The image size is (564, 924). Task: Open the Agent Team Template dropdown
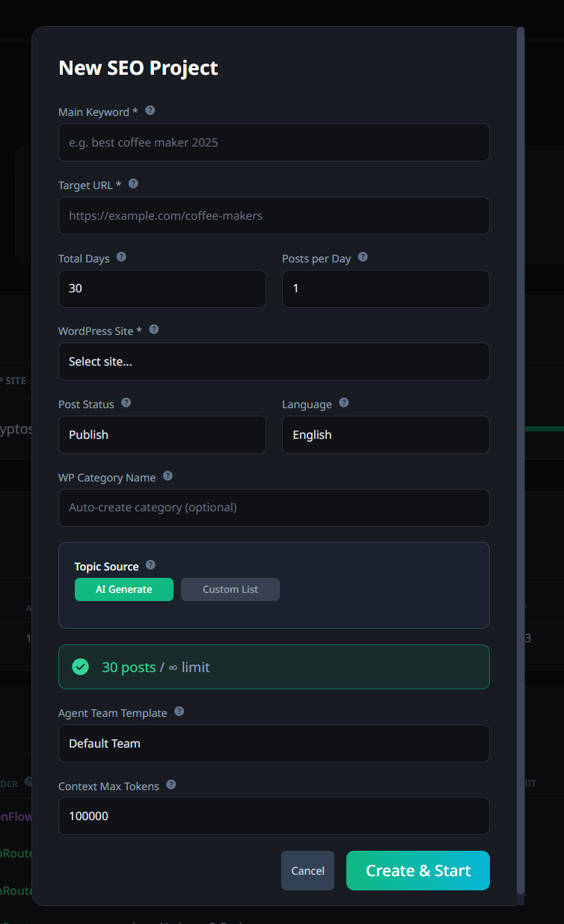pos(274,743)
